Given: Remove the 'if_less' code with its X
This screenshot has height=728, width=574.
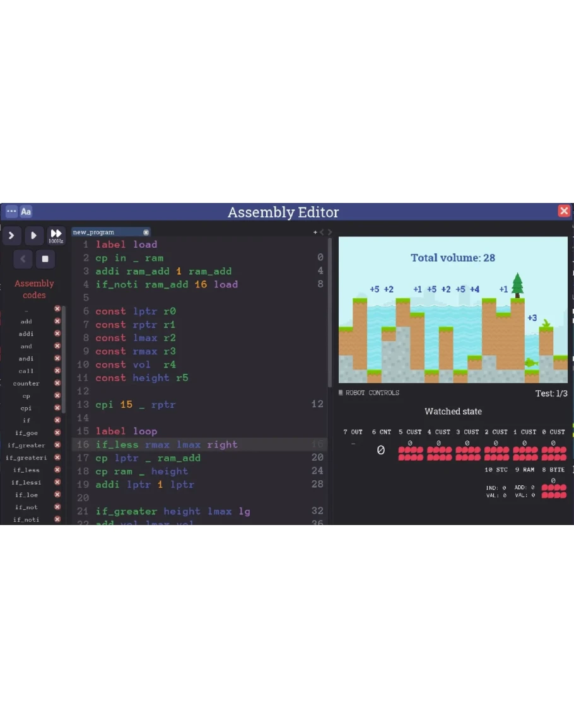Looking at the screenshot, I should (57, 470).
